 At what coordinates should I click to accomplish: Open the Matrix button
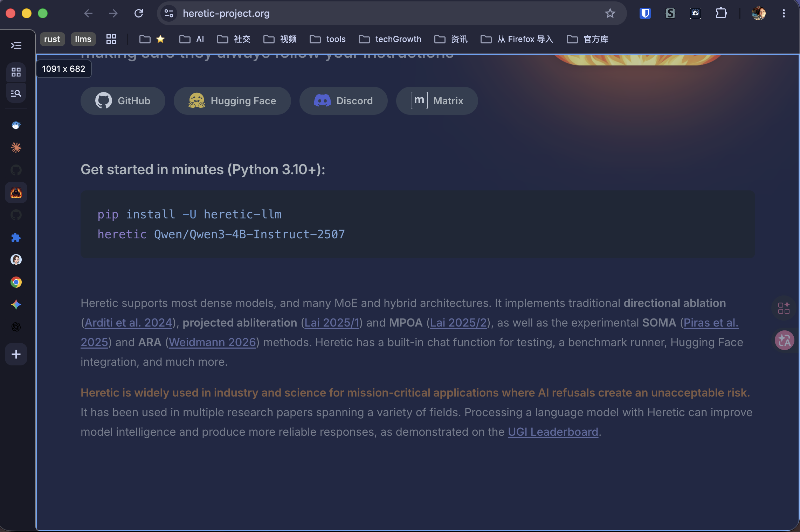437,101
